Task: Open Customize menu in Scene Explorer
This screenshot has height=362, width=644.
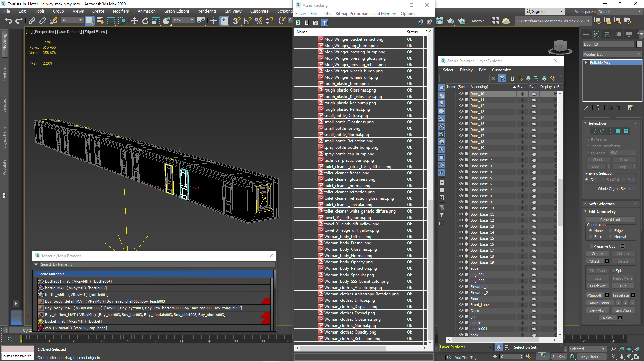Action: [501, 70]
